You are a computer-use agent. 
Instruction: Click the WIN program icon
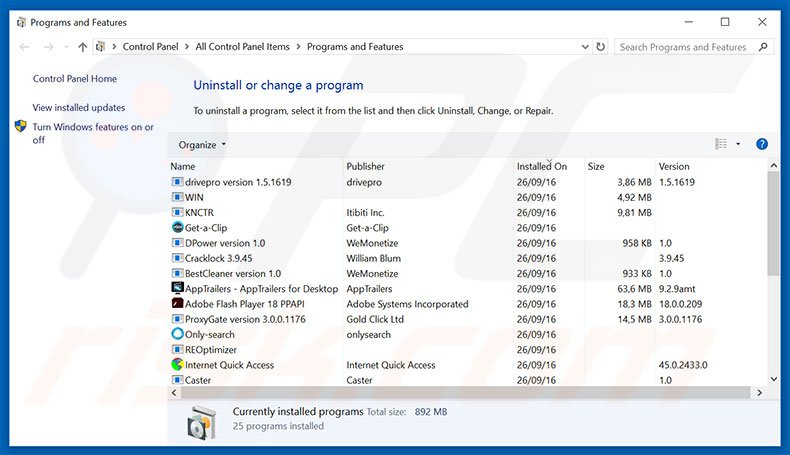point(177,197)
